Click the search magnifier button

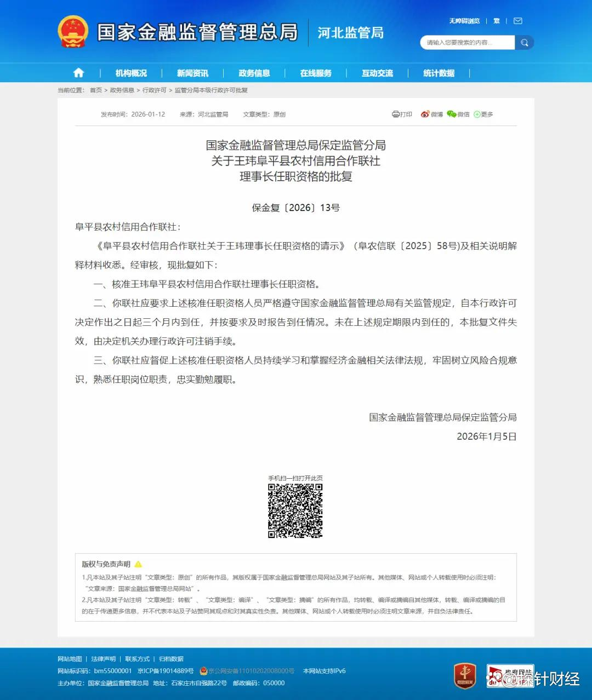(525, 43)
